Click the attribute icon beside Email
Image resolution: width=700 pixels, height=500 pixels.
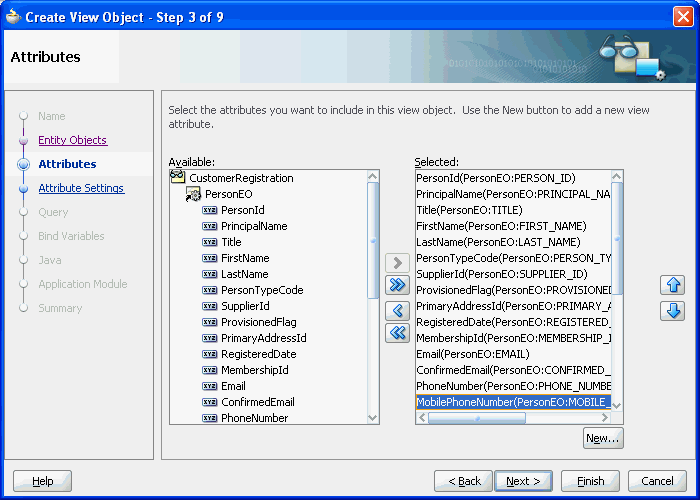click(209, 386)
